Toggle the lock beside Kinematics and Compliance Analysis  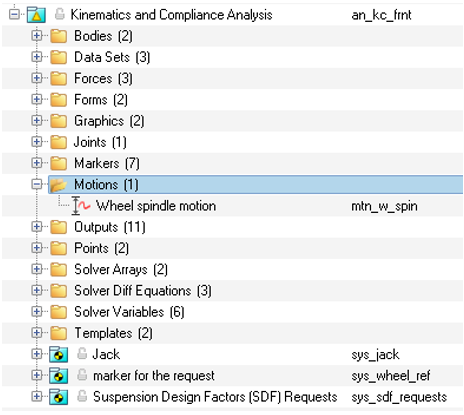tap(60, 14)
